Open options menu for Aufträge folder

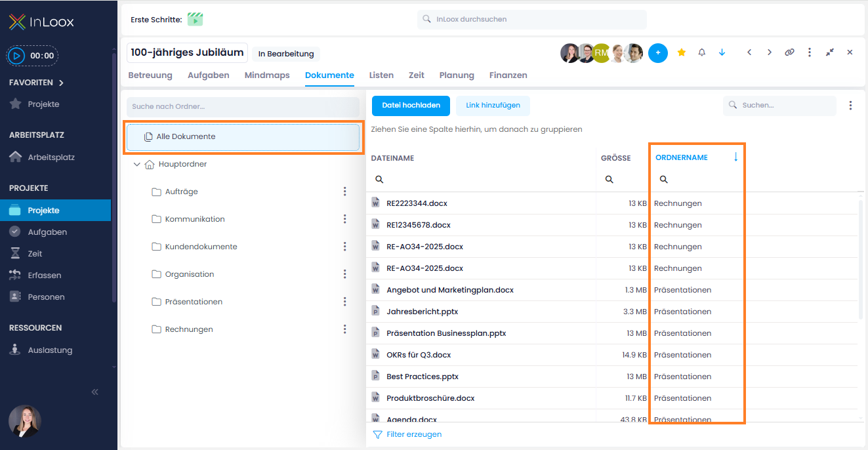click(345, 192)
